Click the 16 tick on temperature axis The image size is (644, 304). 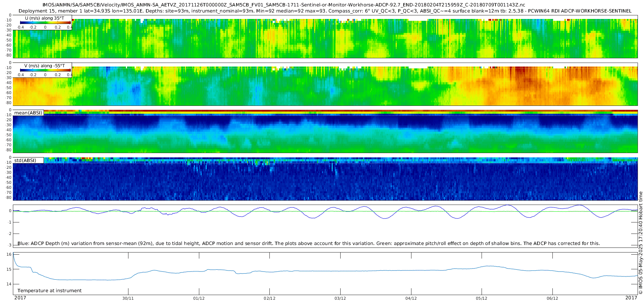point(9,255)
